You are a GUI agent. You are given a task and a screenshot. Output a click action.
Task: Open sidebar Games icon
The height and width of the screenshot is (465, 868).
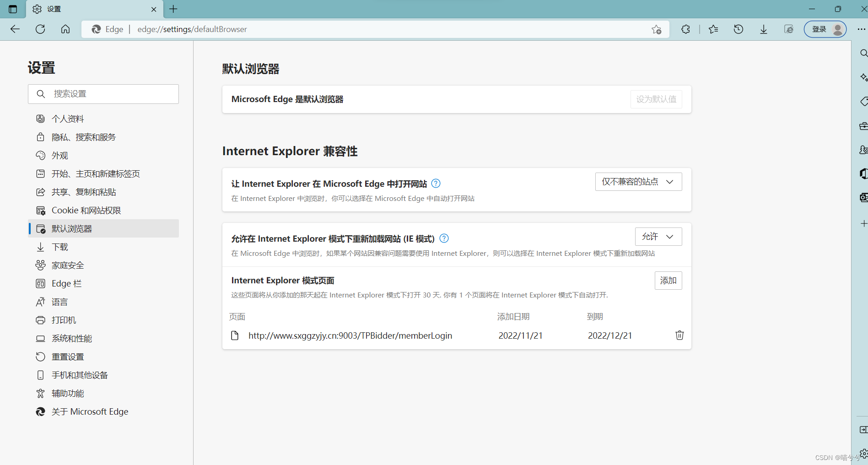click(x=863, y=150)
